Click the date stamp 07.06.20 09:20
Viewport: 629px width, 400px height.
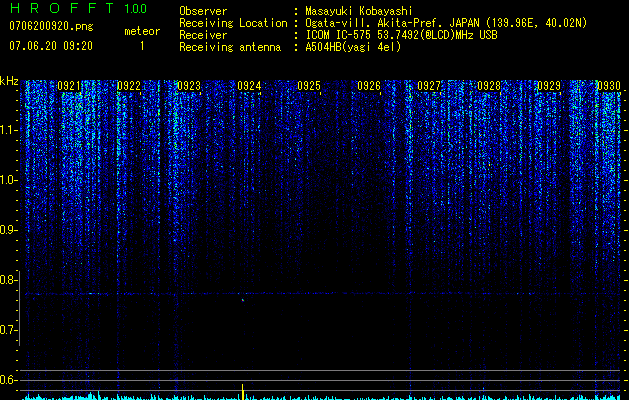click(51, 46)
